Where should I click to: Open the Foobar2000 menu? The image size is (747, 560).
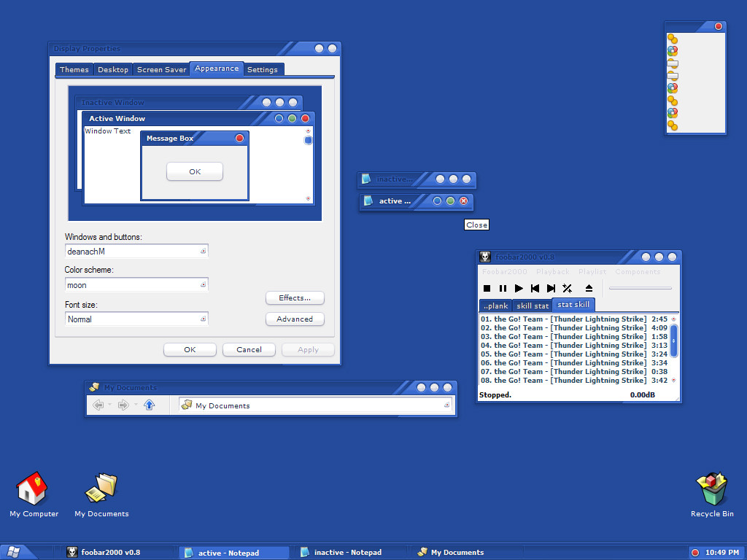pos(505,271)
